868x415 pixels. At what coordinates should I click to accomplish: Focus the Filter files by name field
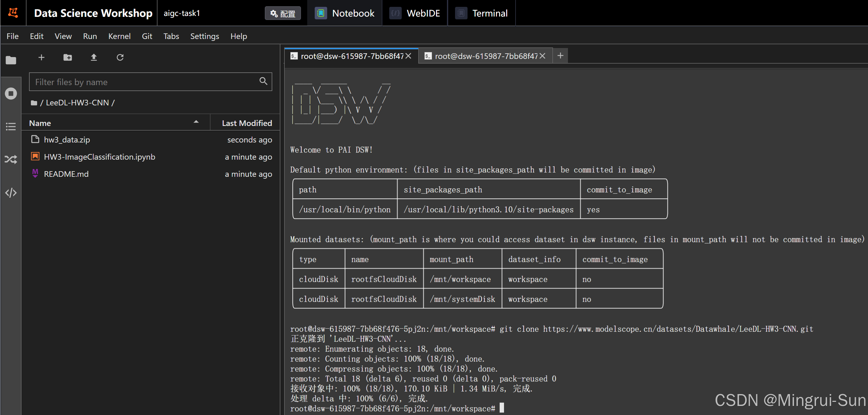click(x=145, y=82)
